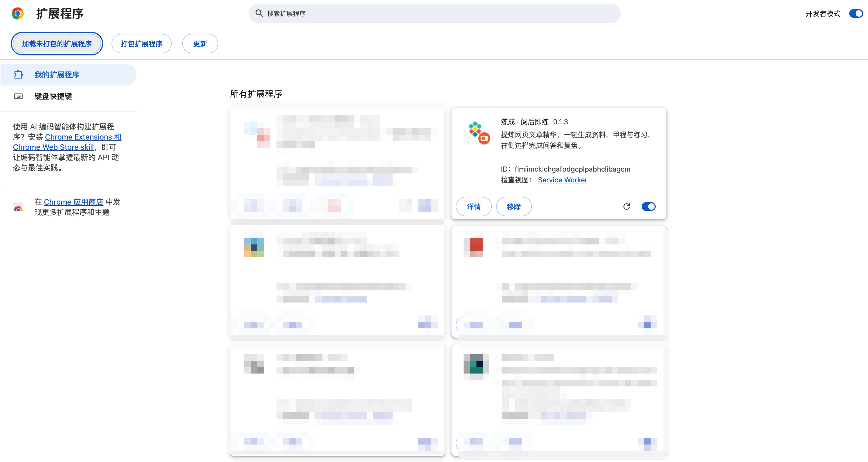The width and height of the screenshot is (868, 462).
Task: Click the 更新 button
Action: pyautogui.click(x=200, y=44)
